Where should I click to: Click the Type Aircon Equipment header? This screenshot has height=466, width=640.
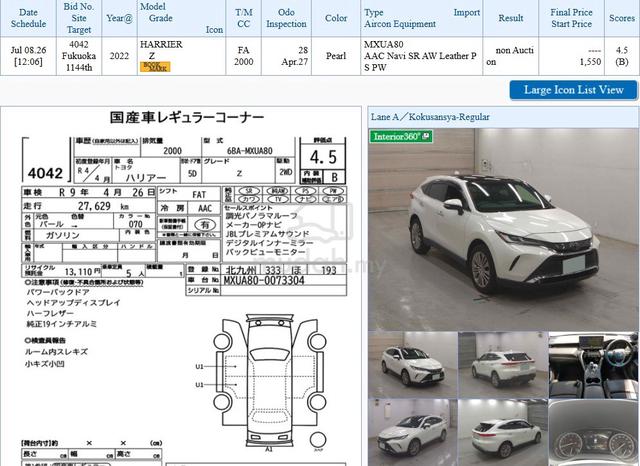coord(422,18)
